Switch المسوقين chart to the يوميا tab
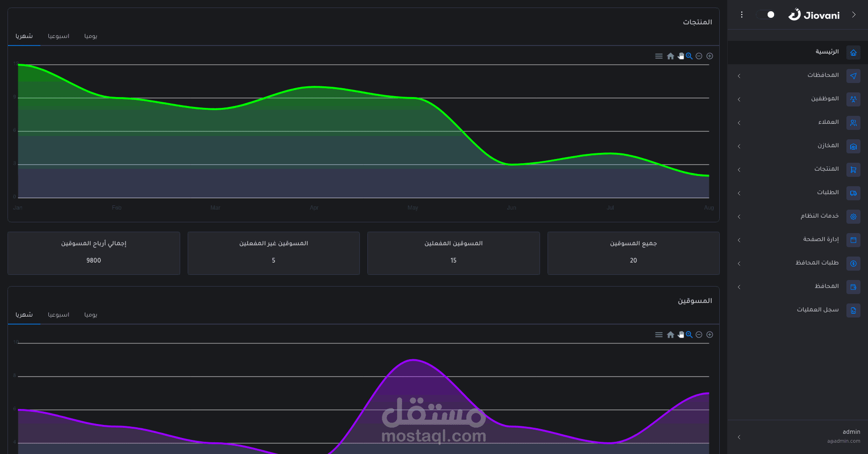 click(x=91, y=315)
